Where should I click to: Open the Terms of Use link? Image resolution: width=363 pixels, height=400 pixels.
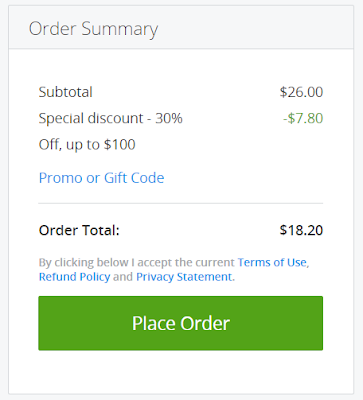click(x=272, y=262)
